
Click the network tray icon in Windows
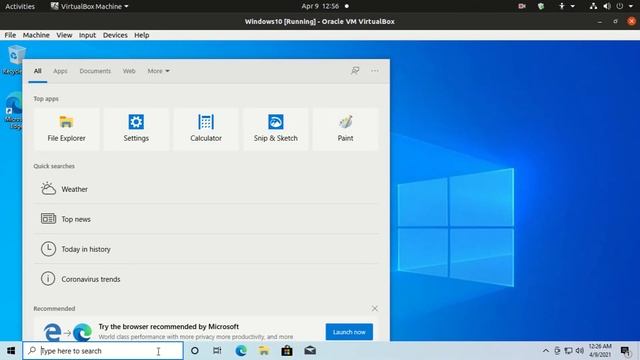568,351
